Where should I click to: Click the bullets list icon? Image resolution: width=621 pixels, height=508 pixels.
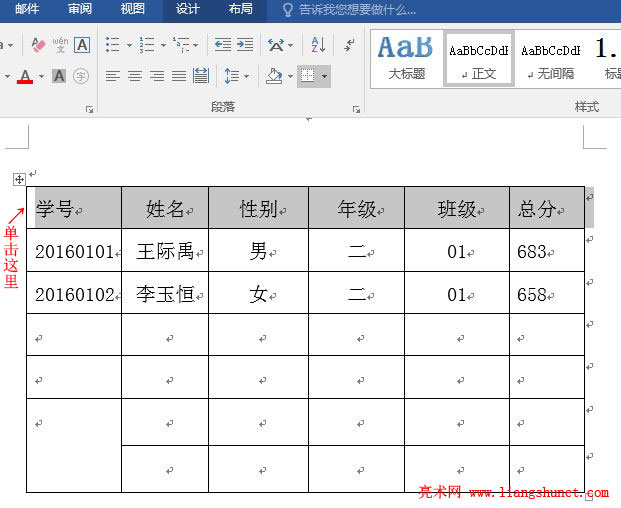tap(112, 45)
